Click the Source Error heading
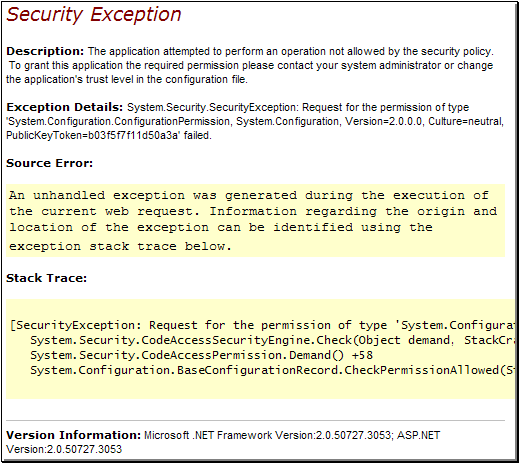519x463 pixels. [49, 163]
